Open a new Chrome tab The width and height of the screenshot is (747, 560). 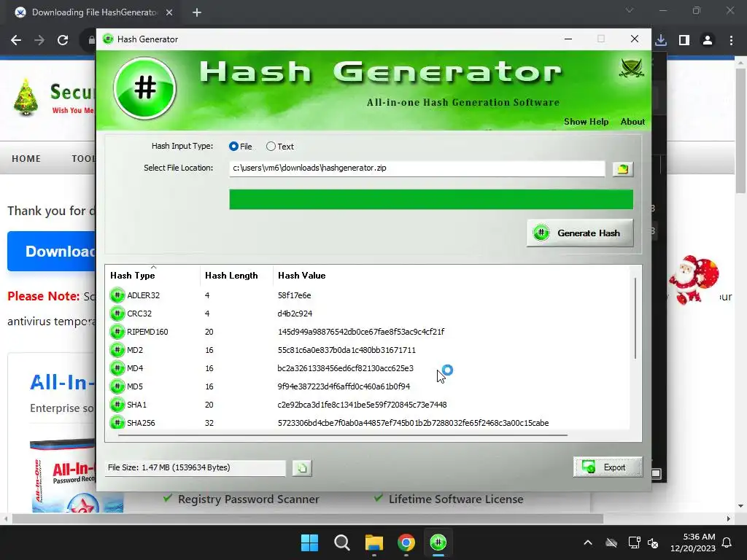coord(197,12)
